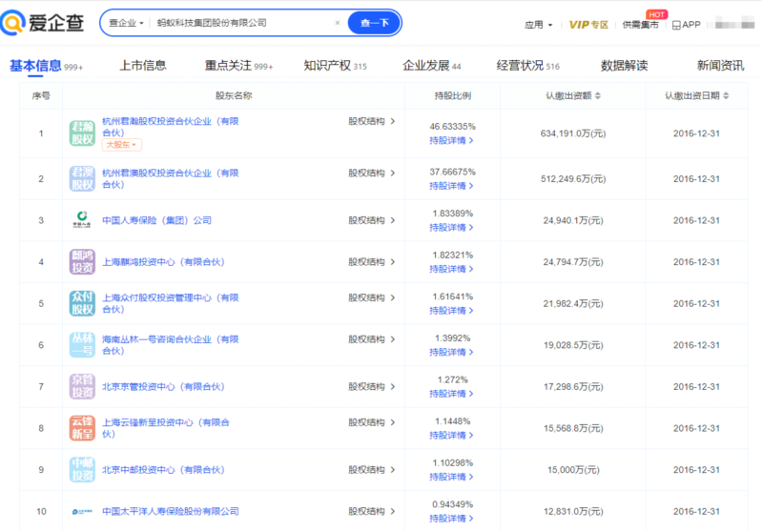
Task: Click the 查一下 search button
Action: [374, 23]
